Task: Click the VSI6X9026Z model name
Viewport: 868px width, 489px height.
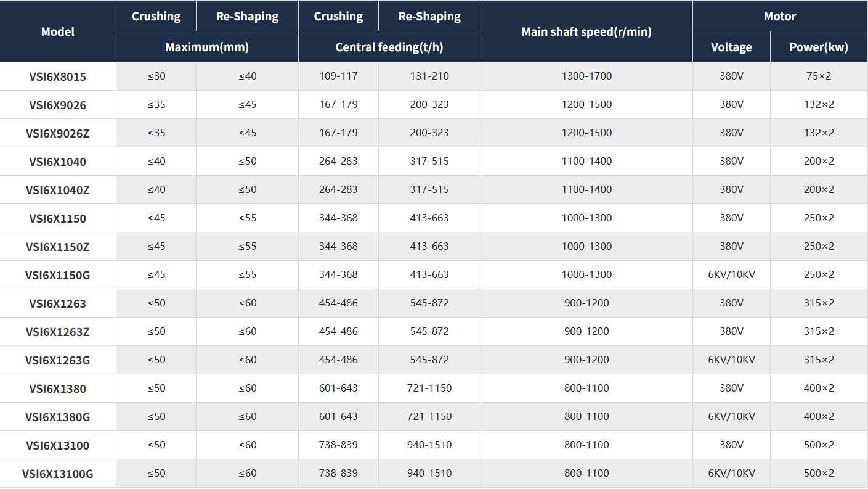Action: 58,133
